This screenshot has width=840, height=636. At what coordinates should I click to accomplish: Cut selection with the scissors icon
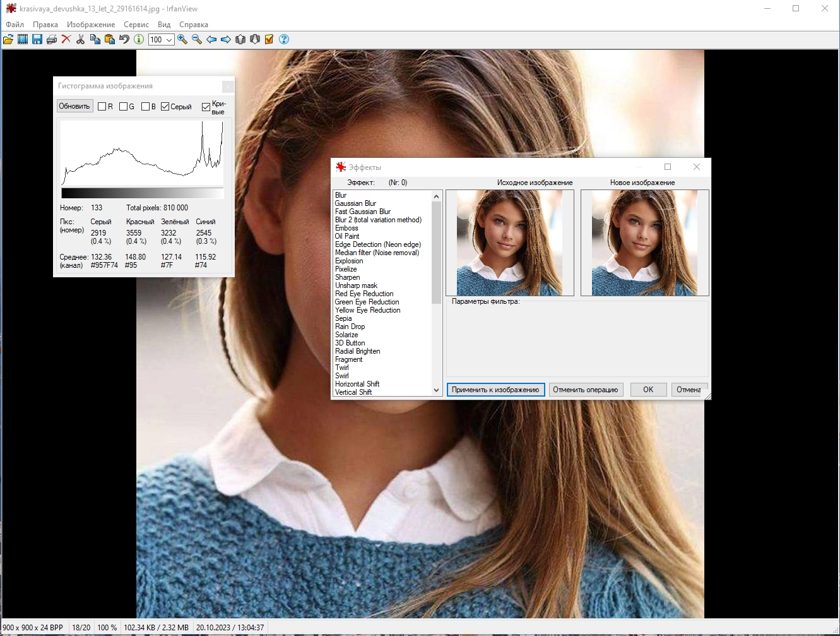(x=80, y=39)
